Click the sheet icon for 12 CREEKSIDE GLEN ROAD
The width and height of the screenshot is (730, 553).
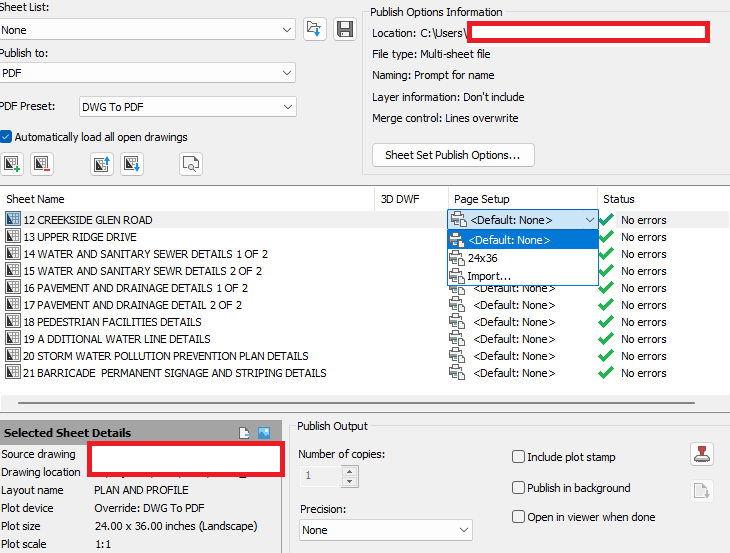point(13,219)
